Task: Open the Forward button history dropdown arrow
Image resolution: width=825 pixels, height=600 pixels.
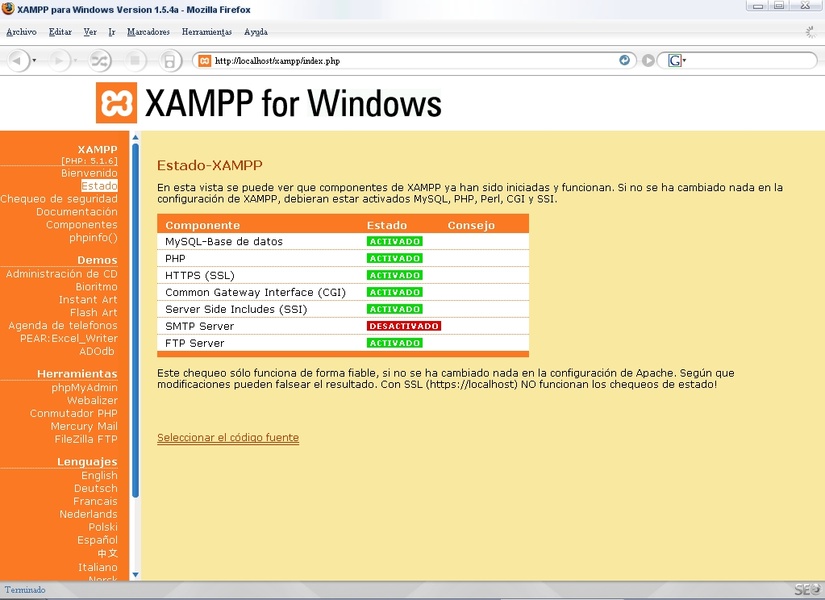Action: (75, 61)
